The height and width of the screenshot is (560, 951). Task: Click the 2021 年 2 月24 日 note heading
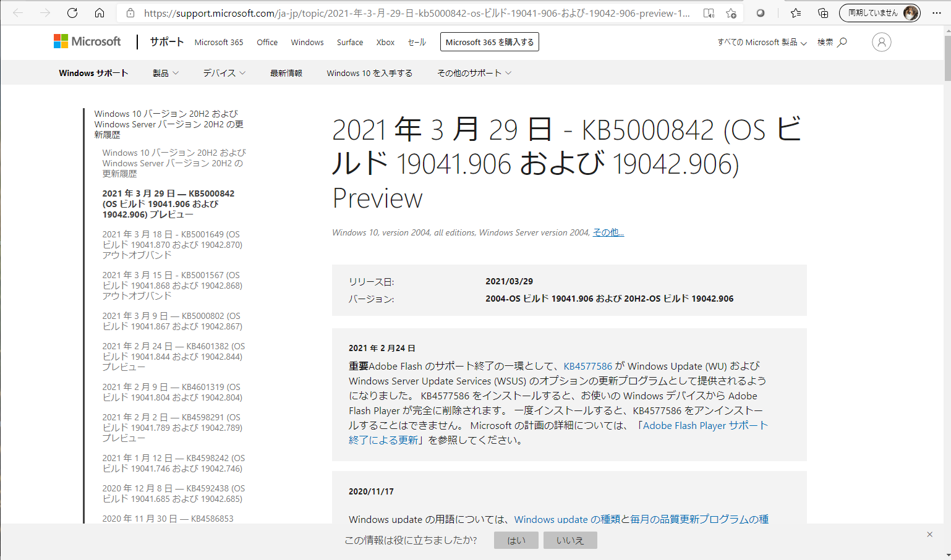(x=382, y=348)
